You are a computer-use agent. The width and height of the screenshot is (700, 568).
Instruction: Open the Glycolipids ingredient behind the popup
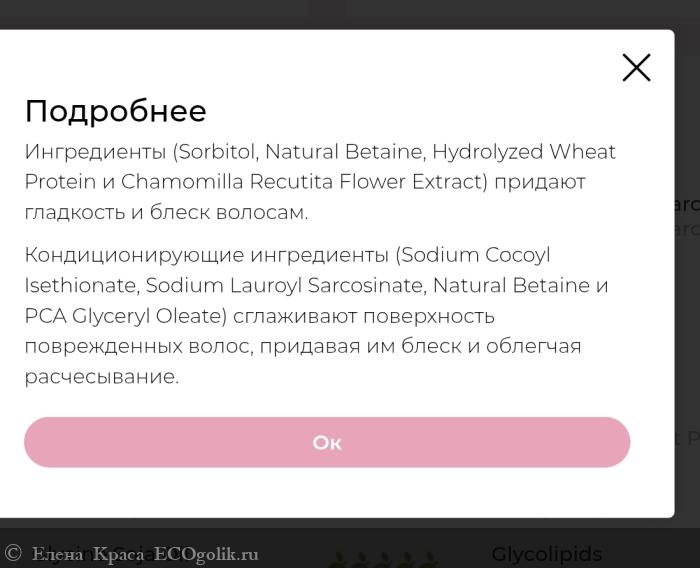tap(546, 554)
